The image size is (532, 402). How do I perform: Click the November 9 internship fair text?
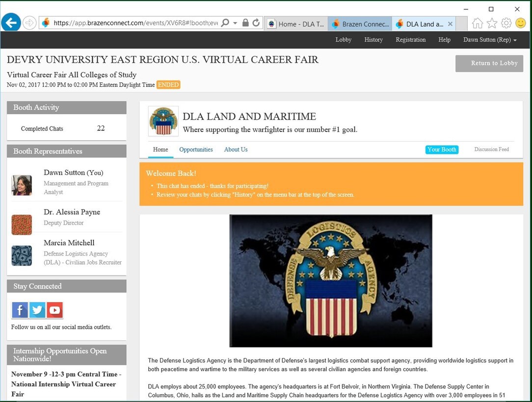point(66,384)
